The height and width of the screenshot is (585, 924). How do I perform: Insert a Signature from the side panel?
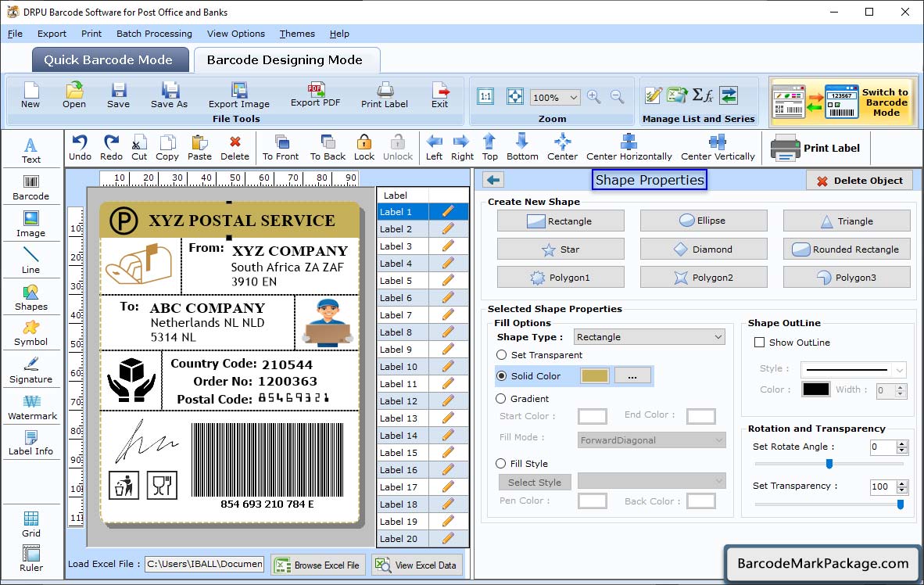[x=31, y=371]
